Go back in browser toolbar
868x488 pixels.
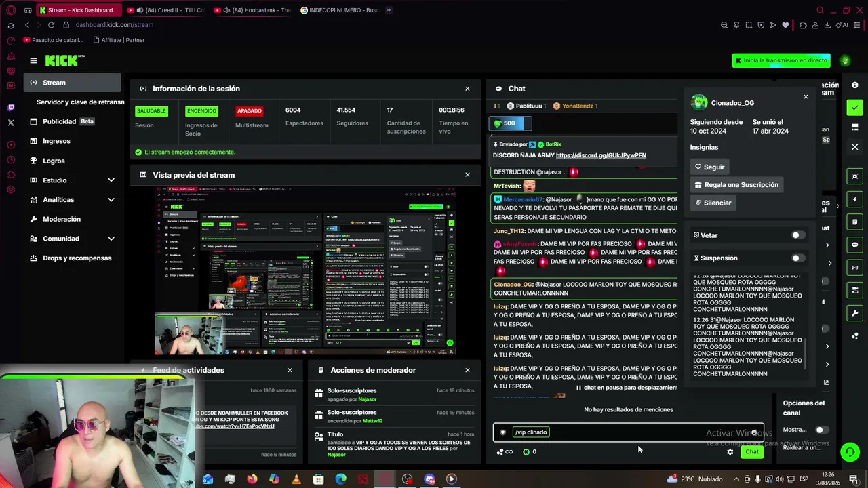(27, 25)
